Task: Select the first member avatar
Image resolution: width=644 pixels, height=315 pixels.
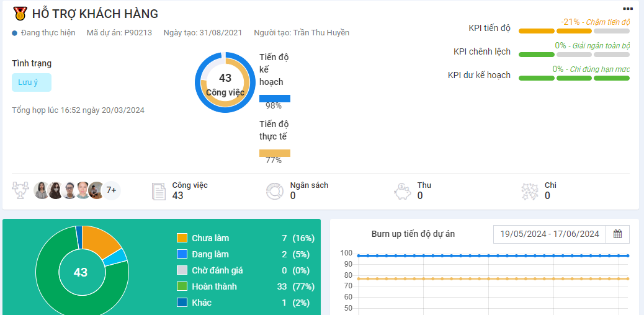Action: point(42,190)
